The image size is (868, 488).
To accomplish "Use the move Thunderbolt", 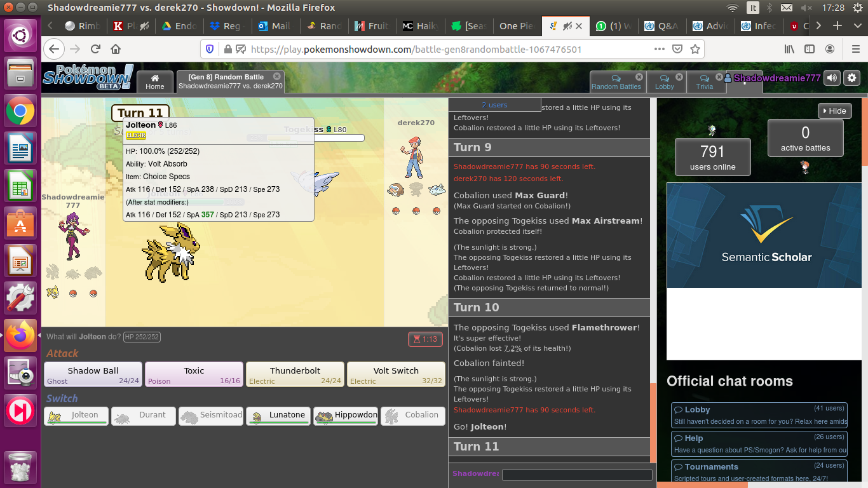I will pos(295,374).
